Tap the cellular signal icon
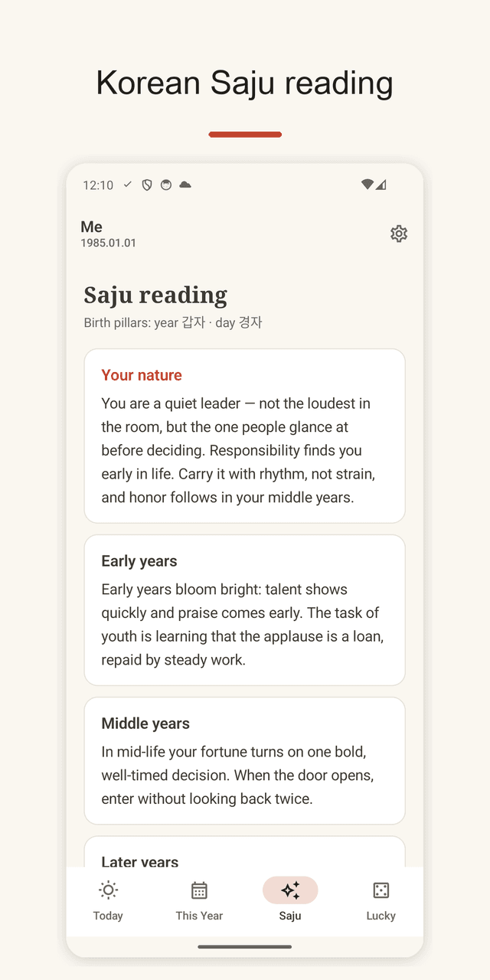 [381, 185]
